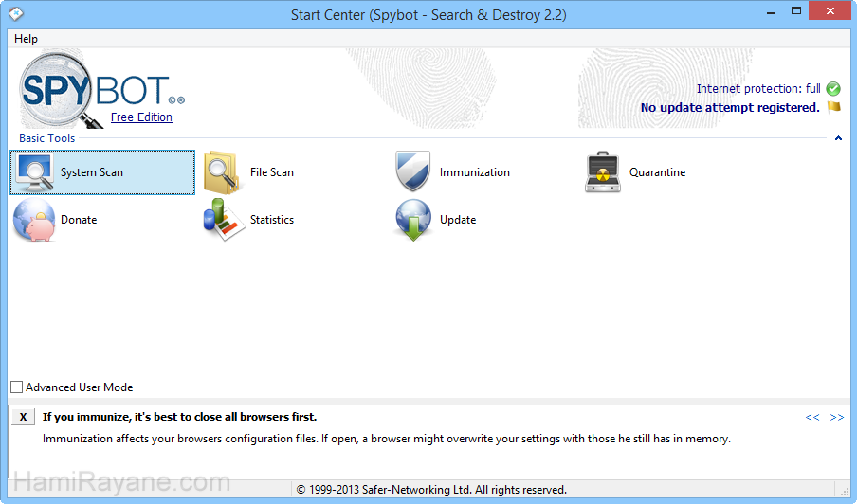
Task: Open the Statistics chart icon
Action: click(224, 220)
